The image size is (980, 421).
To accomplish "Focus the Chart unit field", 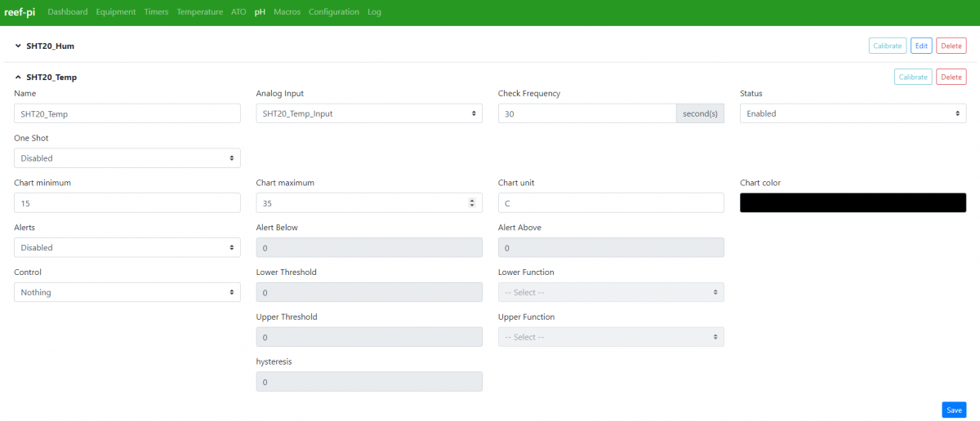I will click(x=611, y=203).
